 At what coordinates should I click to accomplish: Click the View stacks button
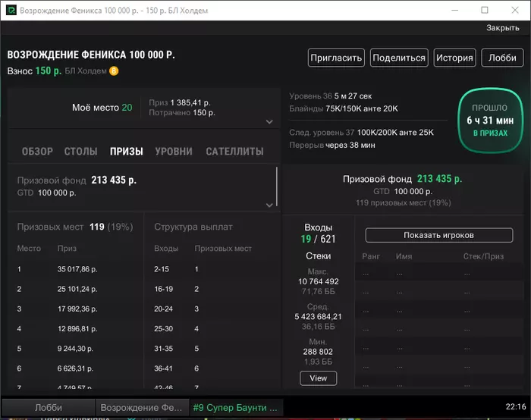point(318,378)
